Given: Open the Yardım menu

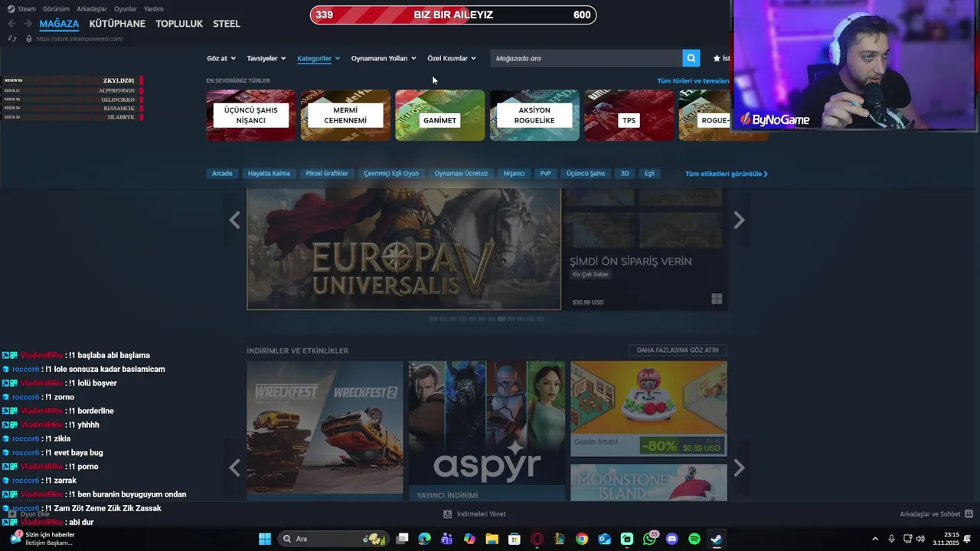Looking at the screenshot, I should tap(153, 9).
